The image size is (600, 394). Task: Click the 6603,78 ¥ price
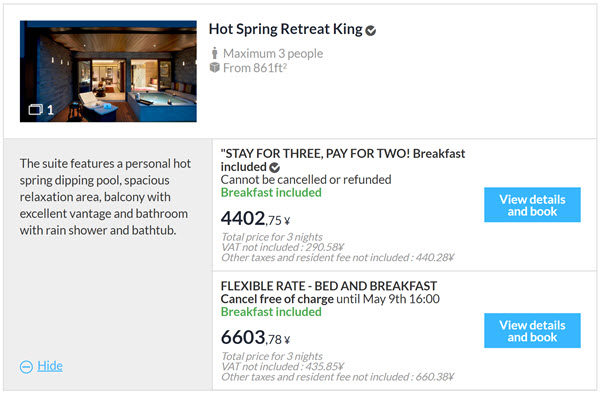pyautogui.click(x=255, y=338)
